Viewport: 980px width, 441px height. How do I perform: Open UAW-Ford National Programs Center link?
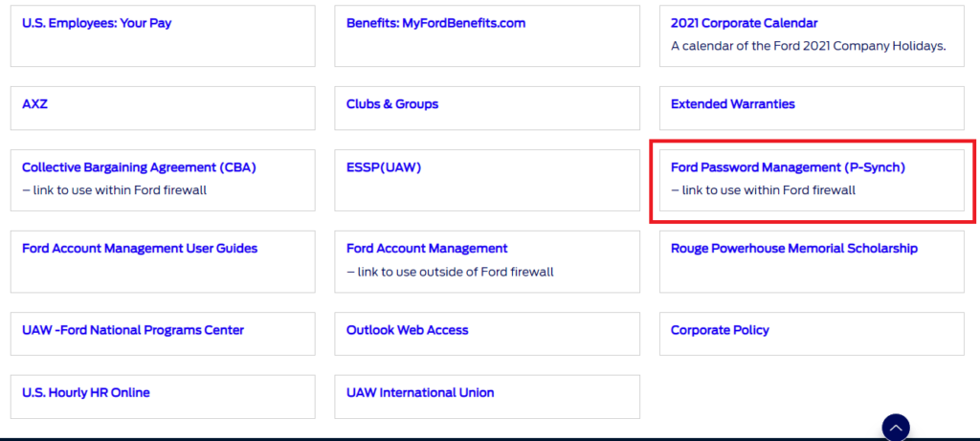(x=133, y=330)
